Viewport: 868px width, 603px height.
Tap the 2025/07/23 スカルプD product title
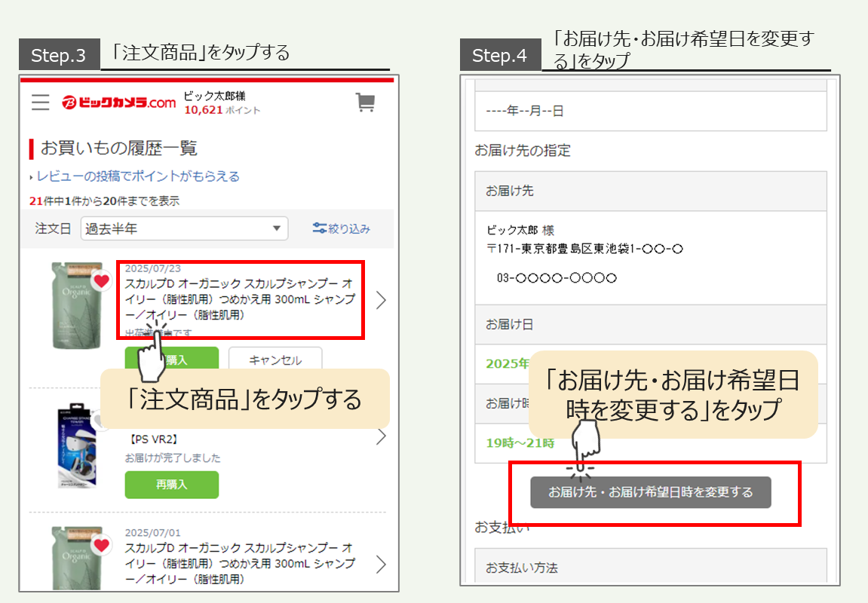coord(239,299)
